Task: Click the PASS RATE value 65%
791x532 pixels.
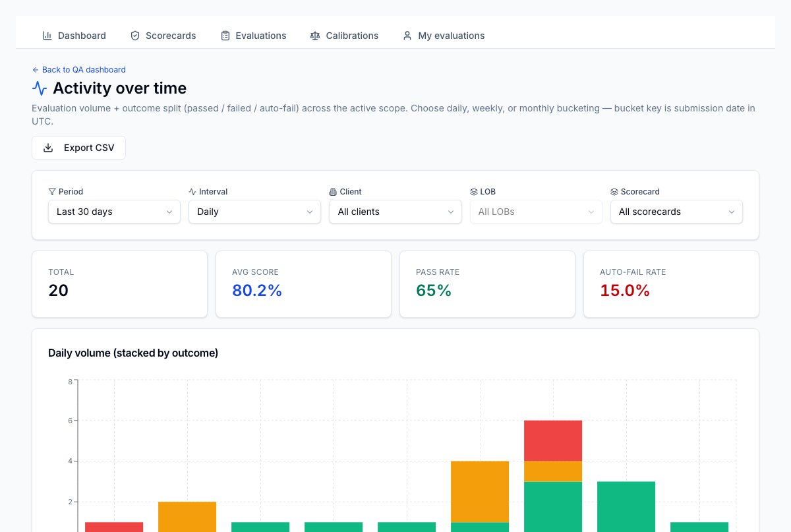Action: pyautogui.click(x=434, y=291)
